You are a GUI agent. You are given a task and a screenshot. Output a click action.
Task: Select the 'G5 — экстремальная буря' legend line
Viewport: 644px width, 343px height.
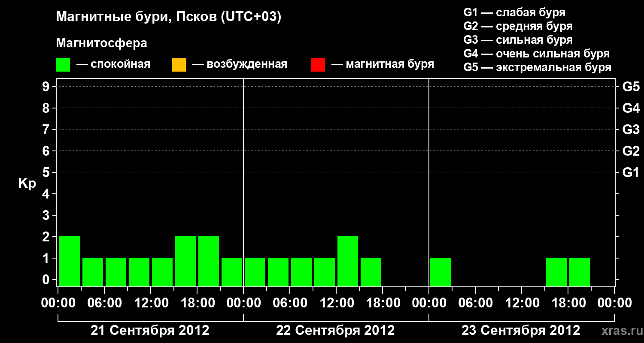[538, 67]
